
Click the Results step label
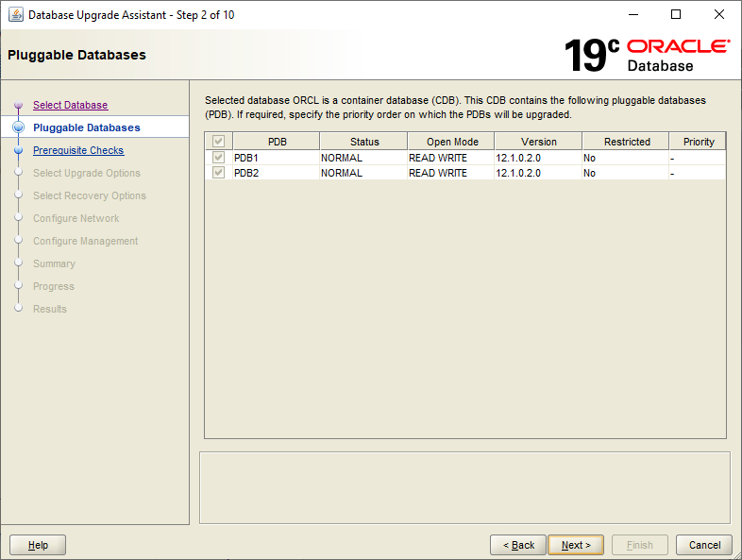tap(50, 309)
